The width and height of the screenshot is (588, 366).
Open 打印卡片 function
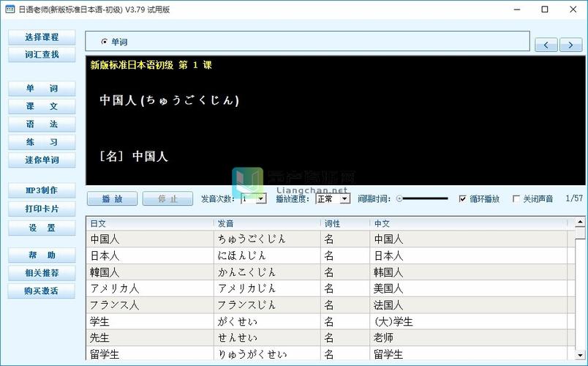tap(42, 209)
